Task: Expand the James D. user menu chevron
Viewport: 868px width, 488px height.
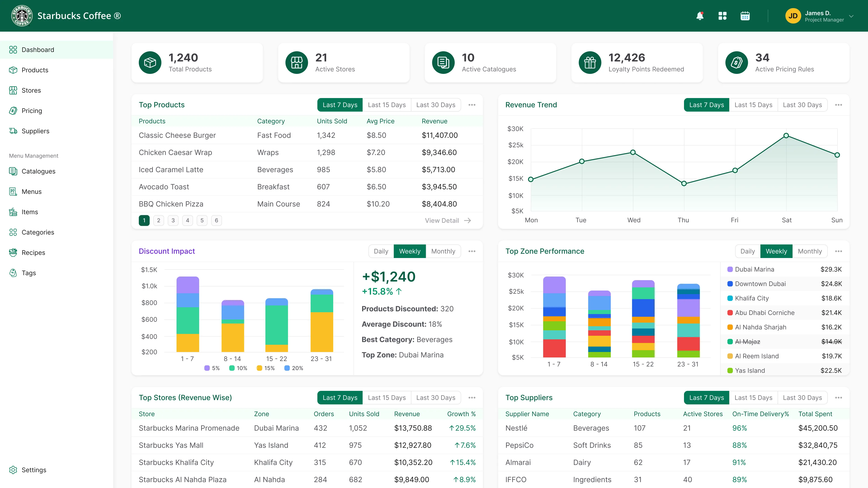Action: click(851, 16)
